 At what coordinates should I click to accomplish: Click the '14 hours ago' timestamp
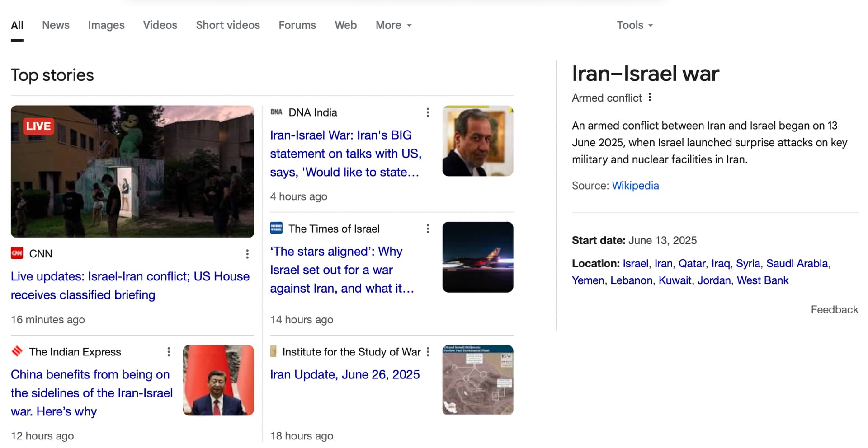click(x=302, y=320)
